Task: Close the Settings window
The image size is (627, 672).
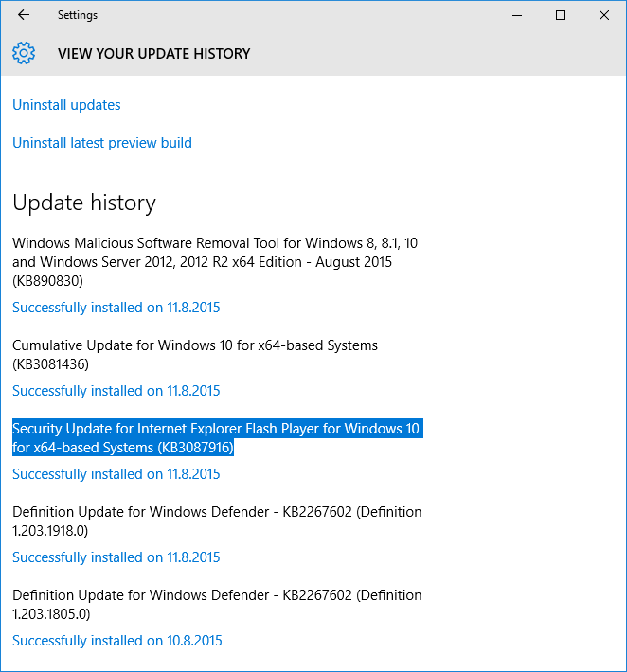Action: [x=604, y=15]
